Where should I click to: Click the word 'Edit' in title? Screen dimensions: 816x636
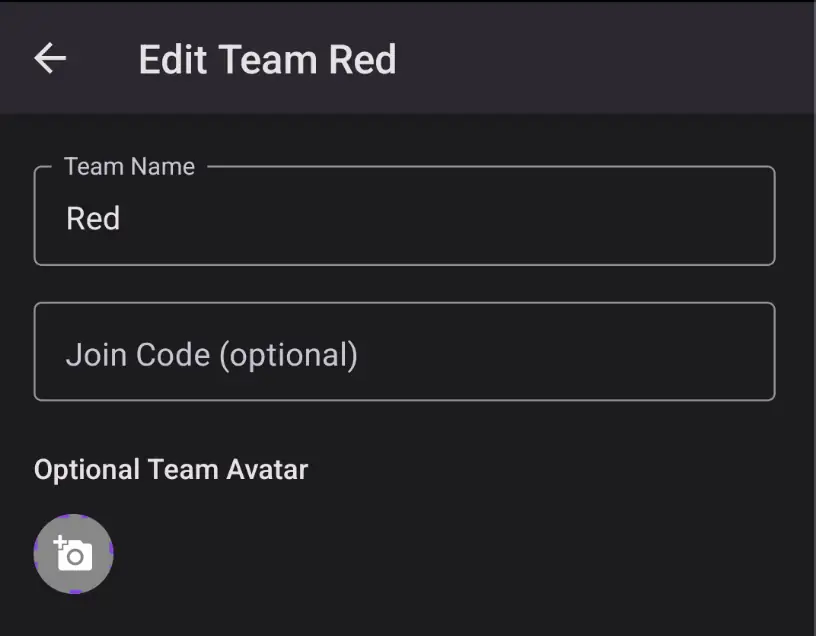tap(173, 59)
